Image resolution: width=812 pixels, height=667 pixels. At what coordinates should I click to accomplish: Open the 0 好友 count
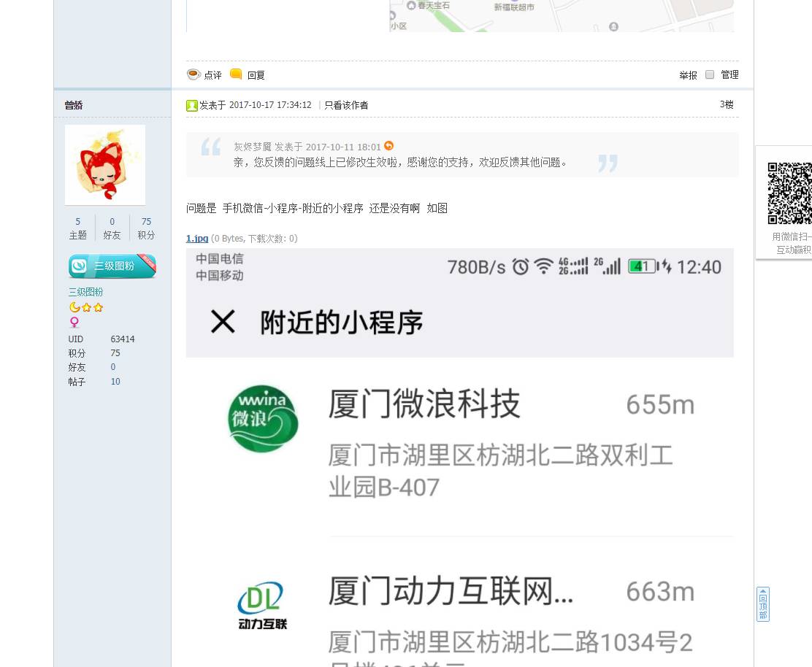[x=112, y=228]
